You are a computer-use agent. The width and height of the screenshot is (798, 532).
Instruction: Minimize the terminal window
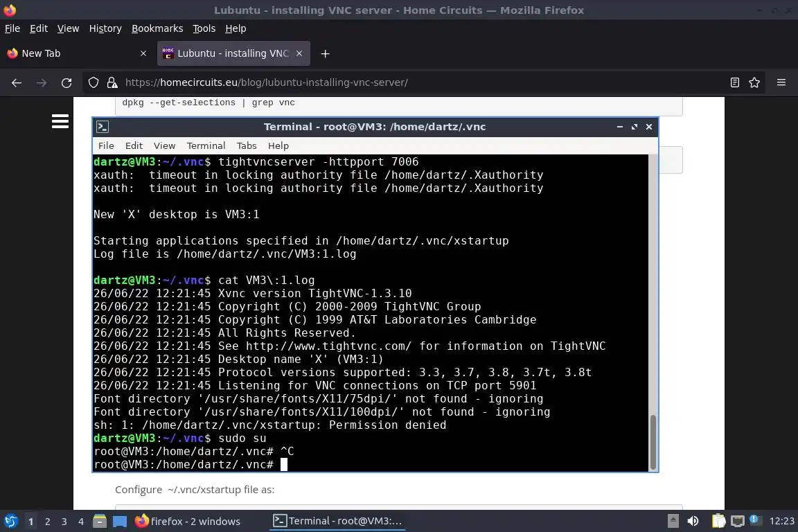tap(620, 127)
